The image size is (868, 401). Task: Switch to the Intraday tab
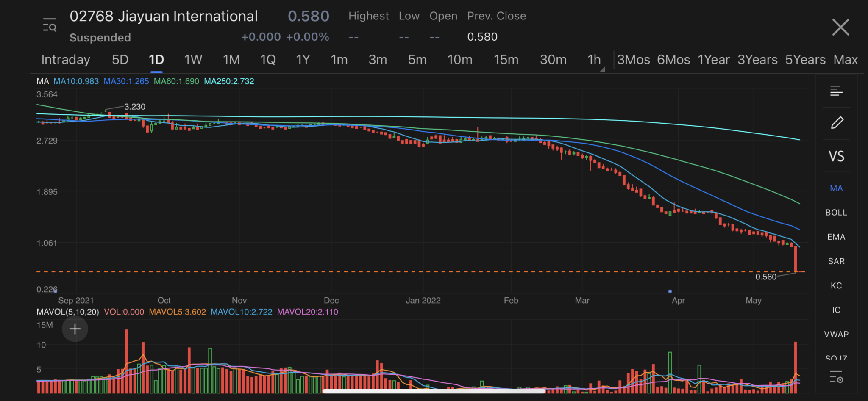(x=66, y=60)
